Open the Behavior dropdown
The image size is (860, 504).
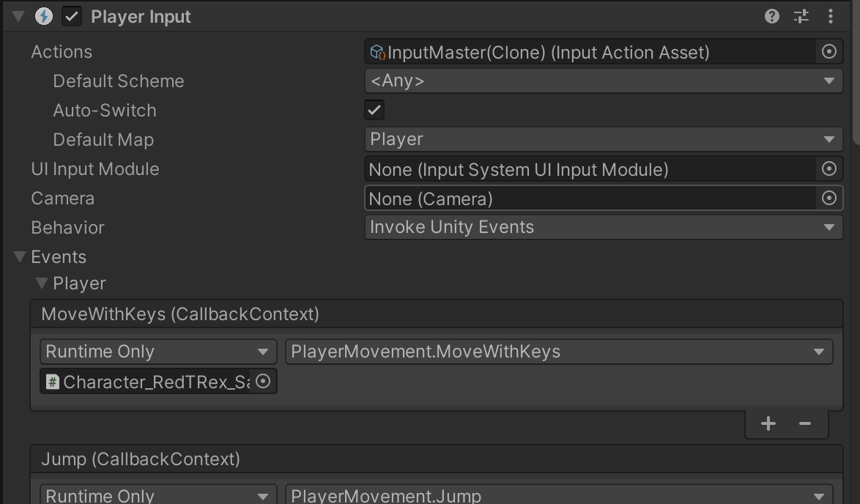[x=603, y=227]
